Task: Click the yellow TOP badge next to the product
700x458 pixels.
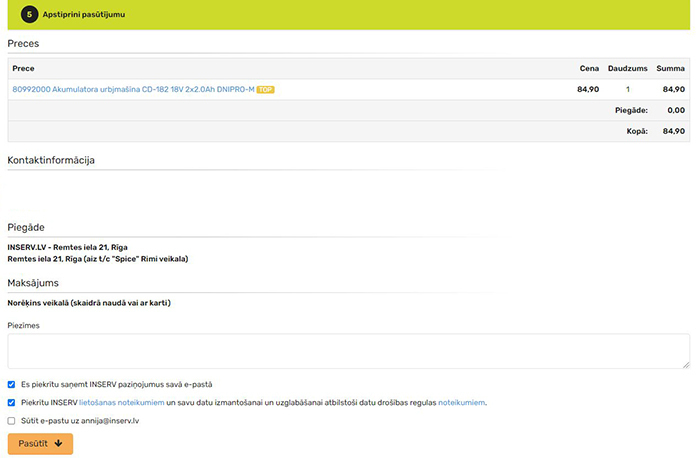Action: 265,90
